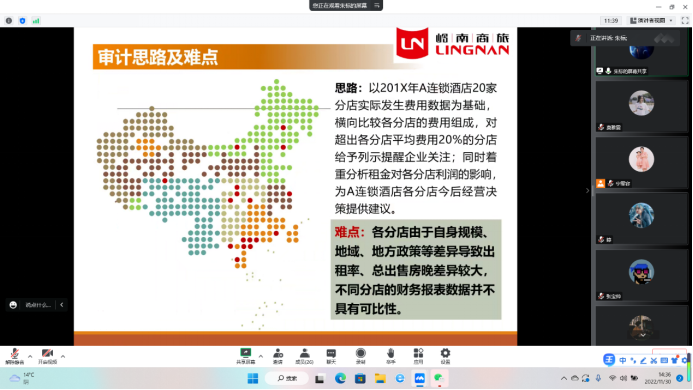Select the pink-avatar participant video tile
693x390 pixels.
pyautogui.click(x=641, y=162)
